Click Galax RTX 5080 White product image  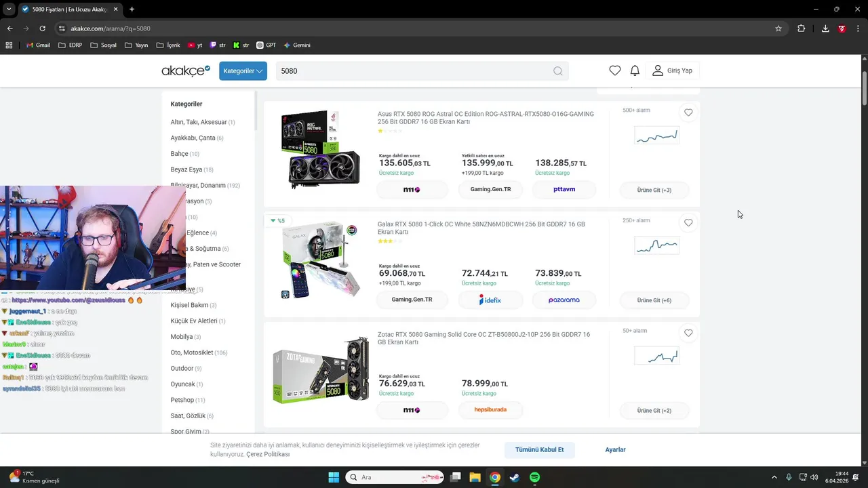tap(320, 260)
